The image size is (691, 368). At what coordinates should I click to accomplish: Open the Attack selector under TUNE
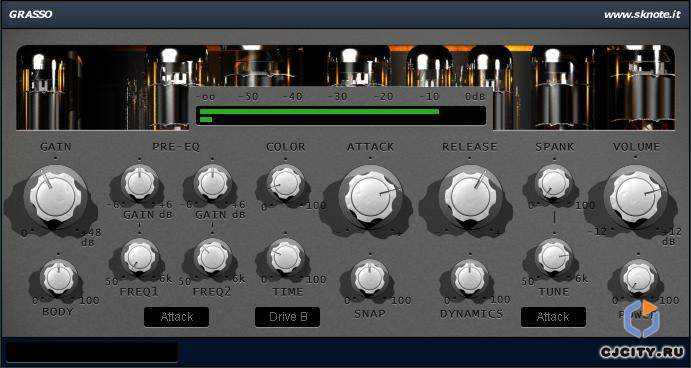[553, 317]
